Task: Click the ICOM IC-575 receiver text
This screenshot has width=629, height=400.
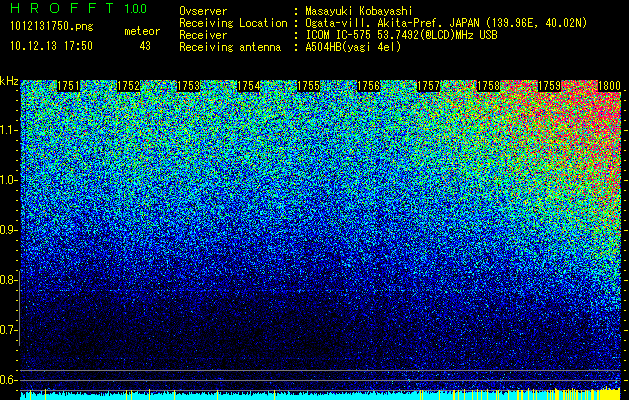Action: (402, 35)
